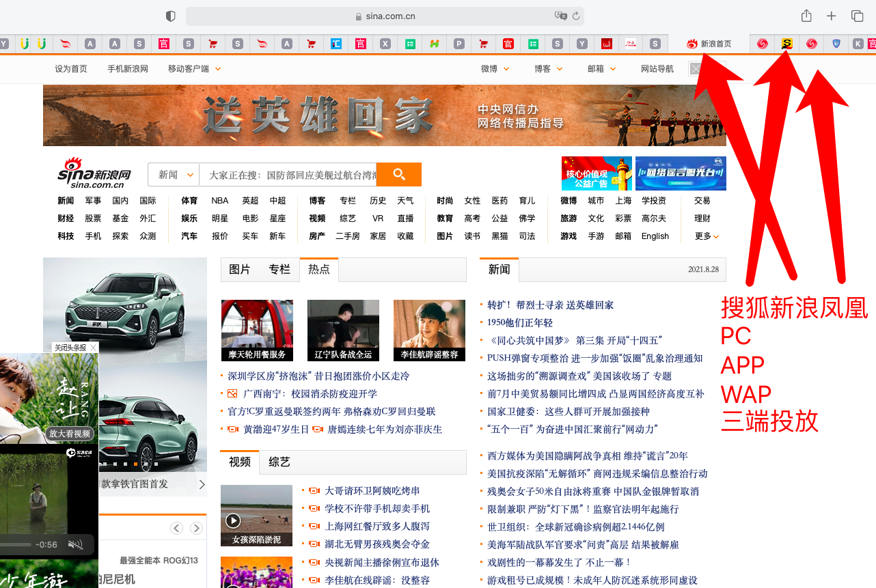Switch to the browser tab with X icon
Screen dimensions: 876x588
pos(385,44)
